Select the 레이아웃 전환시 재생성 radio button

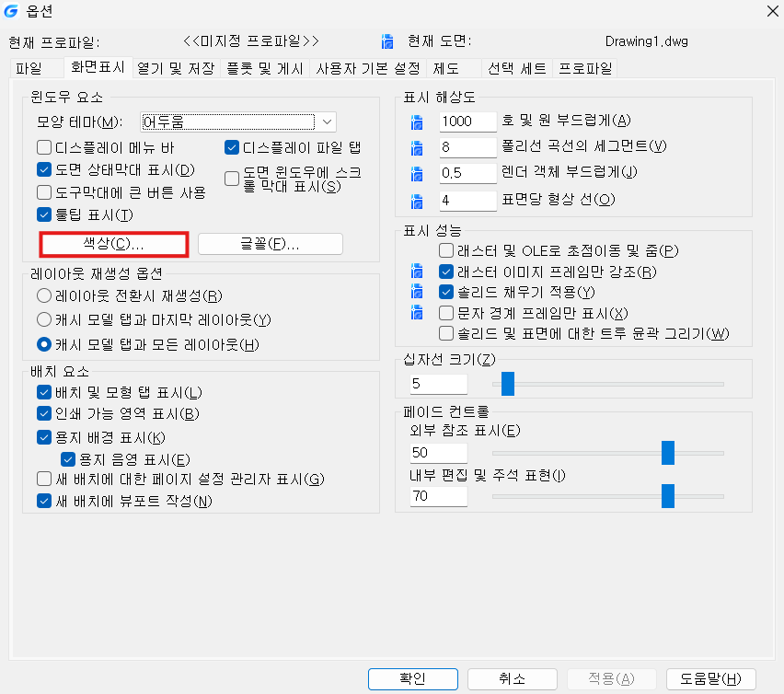point(43,295)
